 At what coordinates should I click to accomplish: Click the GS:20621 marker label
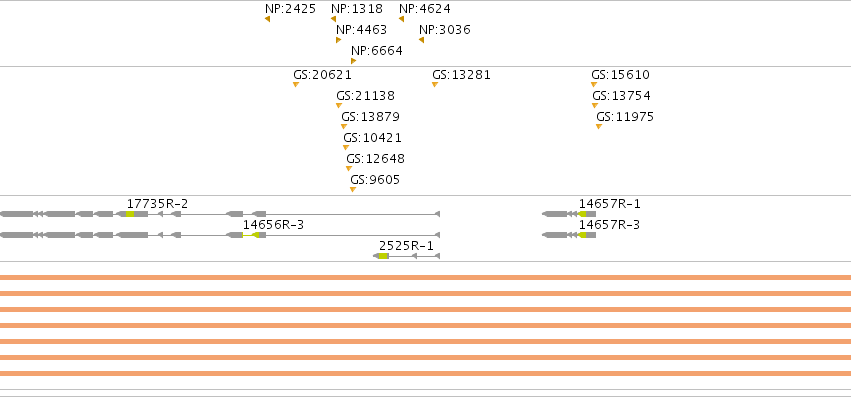click(322, 75)
